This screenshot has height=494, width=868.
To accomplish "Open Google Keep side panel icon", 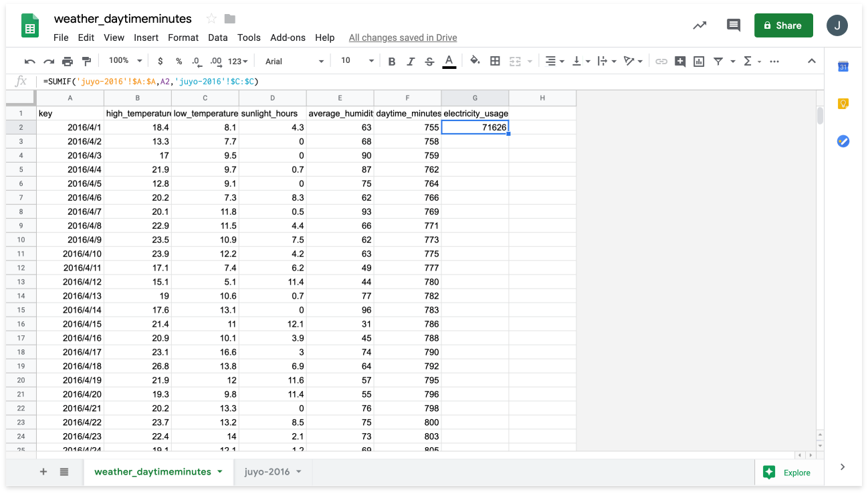I will pos(843,104).
